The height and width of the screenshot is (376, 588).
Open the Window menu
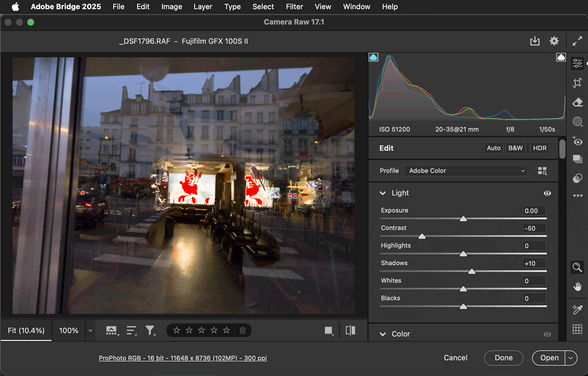click(x=357, y=7)
